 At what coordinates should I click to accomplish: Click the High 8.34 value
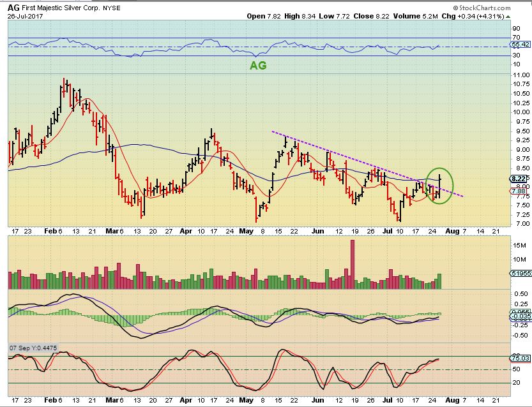300,16
